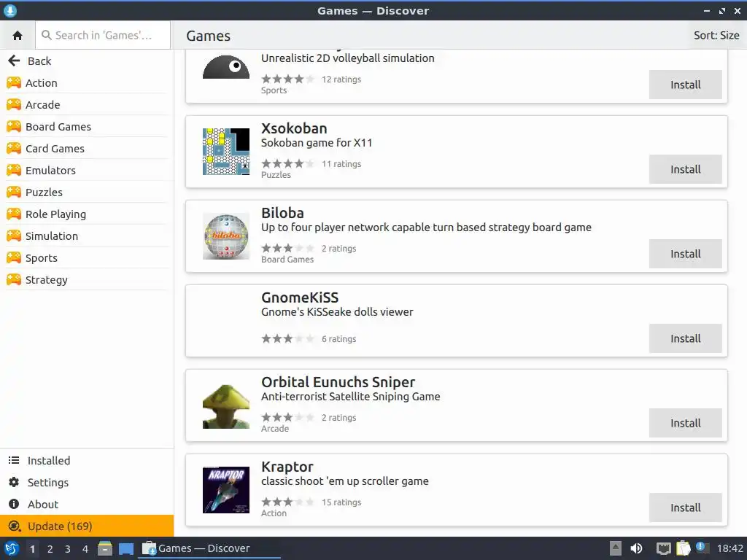Click Orbital Eunuchs Sniper Arcade label
The width and height of the screenshot is (747, 560).
[x=275, y=429]
